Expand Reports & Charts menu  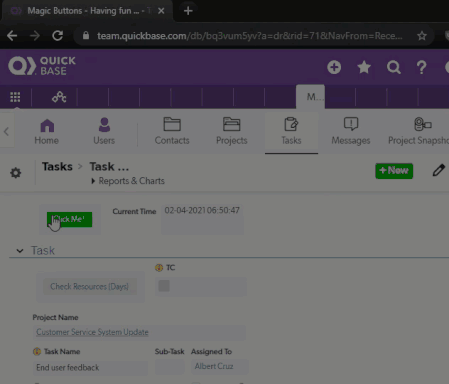(x=128, y=181)
